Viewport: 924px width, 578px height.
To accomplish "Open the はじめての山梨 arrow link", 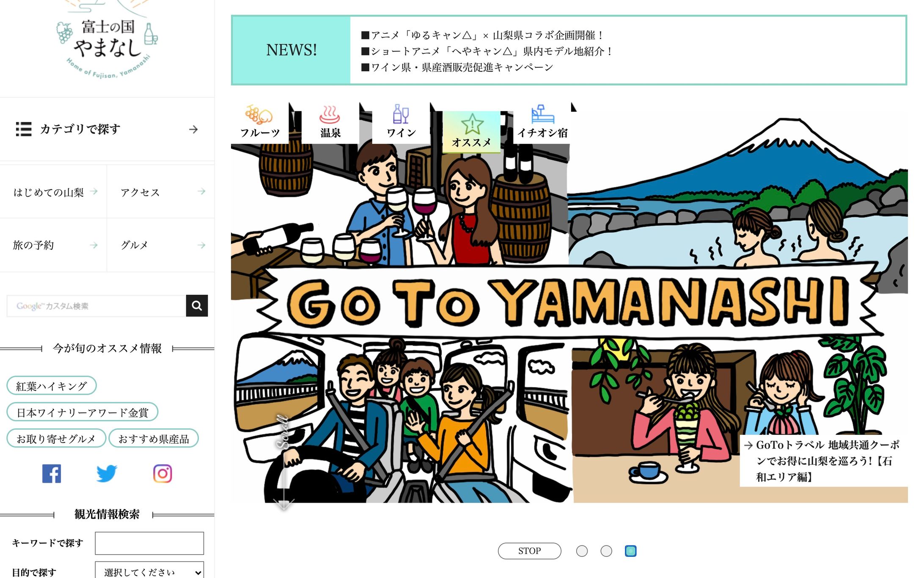I will tap(53, 192).
